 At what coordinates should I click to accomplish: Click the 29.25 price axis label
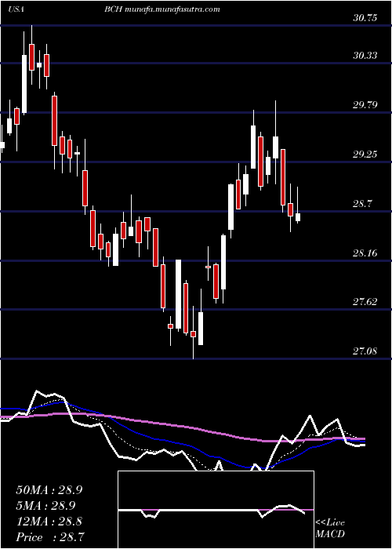coord(365,154)
